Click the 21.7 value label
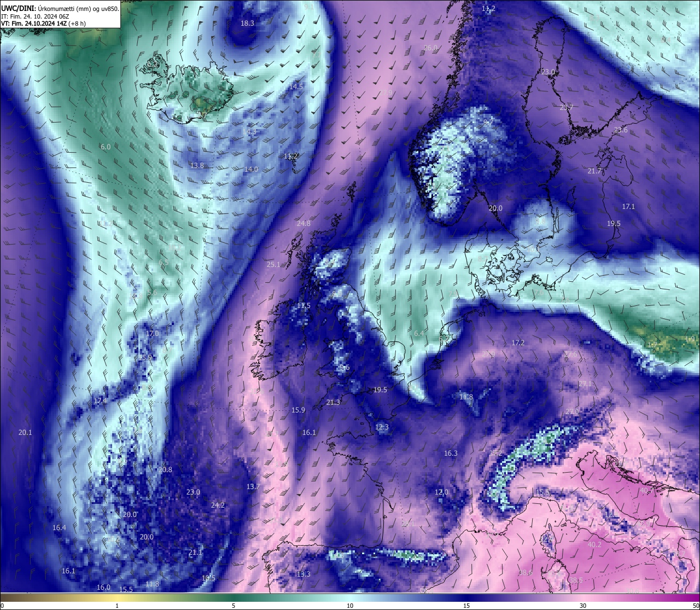This screenshot has width=700, height=610. point(594,171)
